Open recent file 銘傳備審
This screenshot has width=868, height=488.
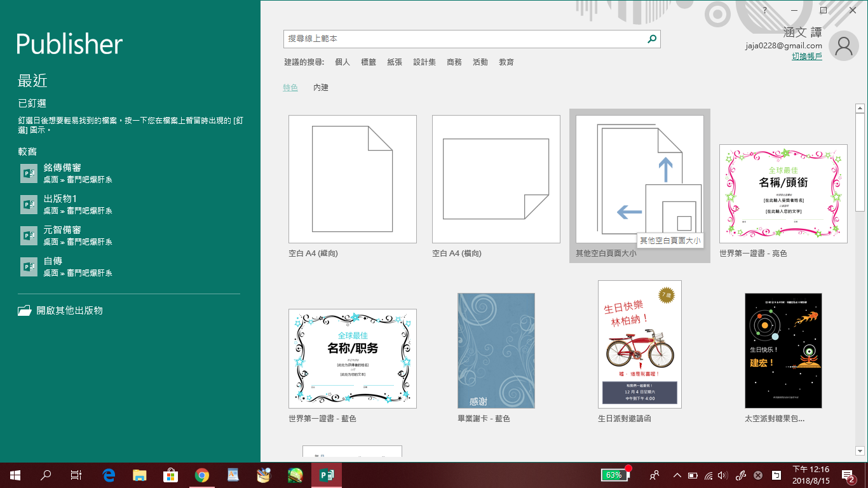[62, 168]
